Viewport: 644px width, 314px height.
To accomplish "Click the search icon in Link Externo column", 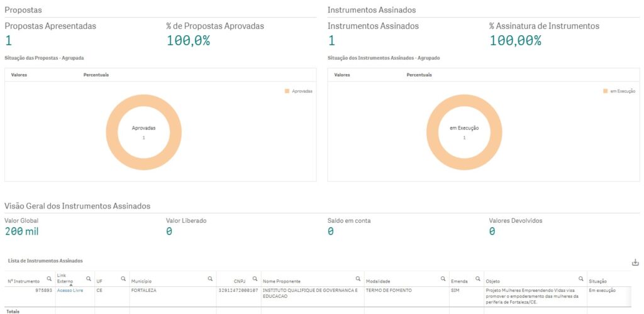I will [87, 278].
